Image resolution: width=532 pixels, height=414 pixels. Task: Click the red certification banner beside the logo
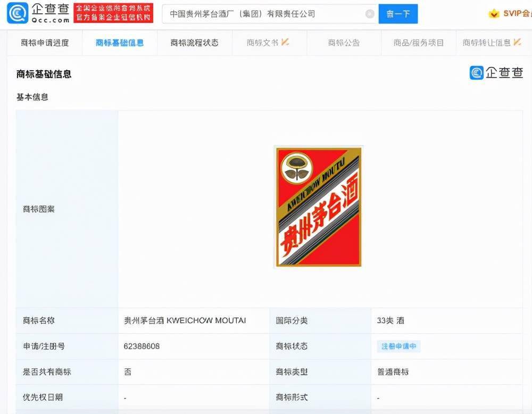(x=114, y=13)
